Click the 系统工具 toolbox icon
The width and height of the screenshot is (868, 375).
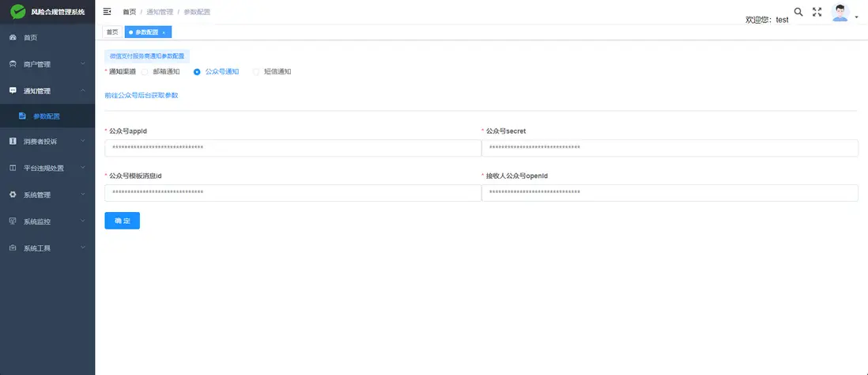click(13, 248)
